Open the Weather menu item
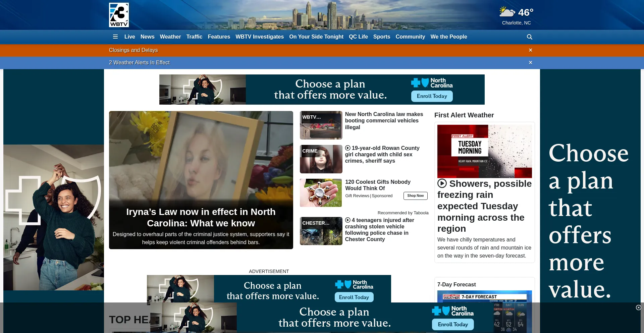The image size is (644, 333). click(x=170, y=37)
